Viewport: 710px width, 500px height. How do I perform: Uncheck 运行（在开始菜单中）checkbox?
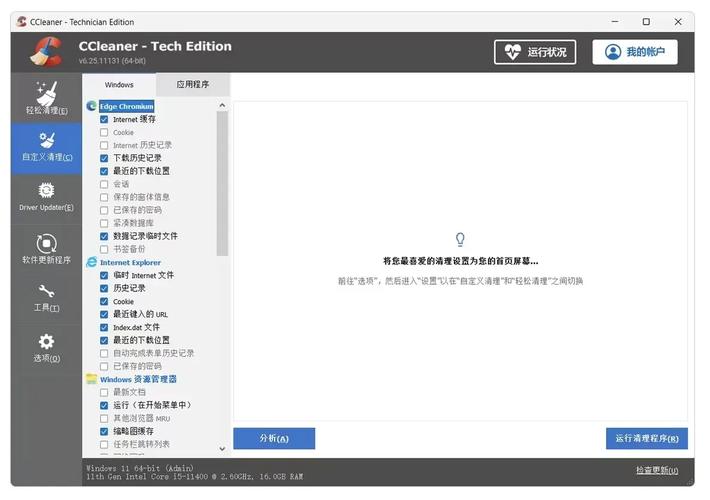(x=104, y=405)
